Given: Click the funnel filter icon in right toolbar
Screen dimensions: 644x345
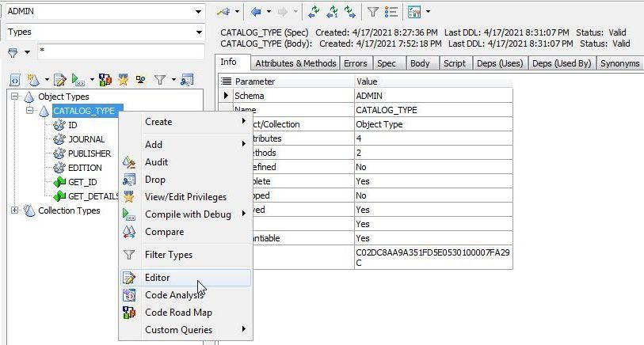Looking at the screenshot, I should (372, 12).
